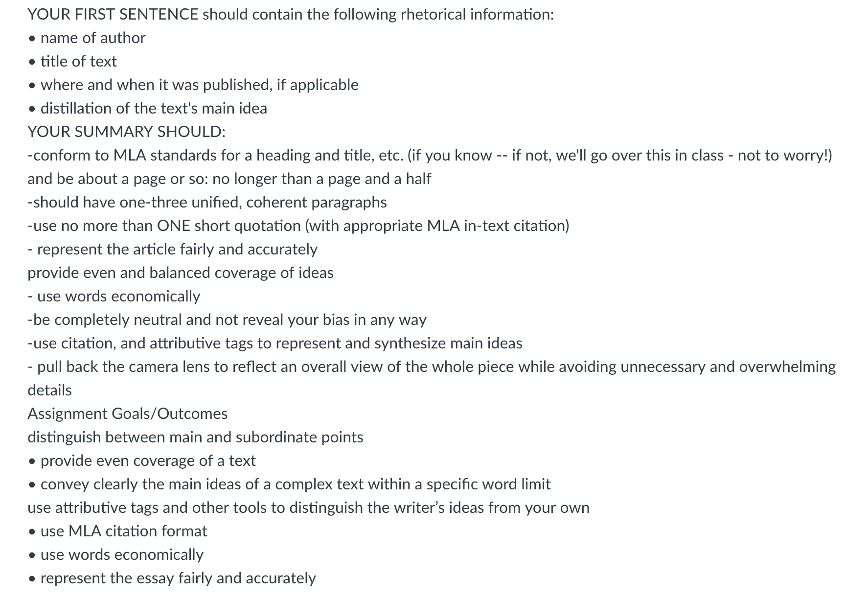Click the 'YOUR SUMMARY SHOULD:' heading
The image size is (868, 599).
(126, 132)
